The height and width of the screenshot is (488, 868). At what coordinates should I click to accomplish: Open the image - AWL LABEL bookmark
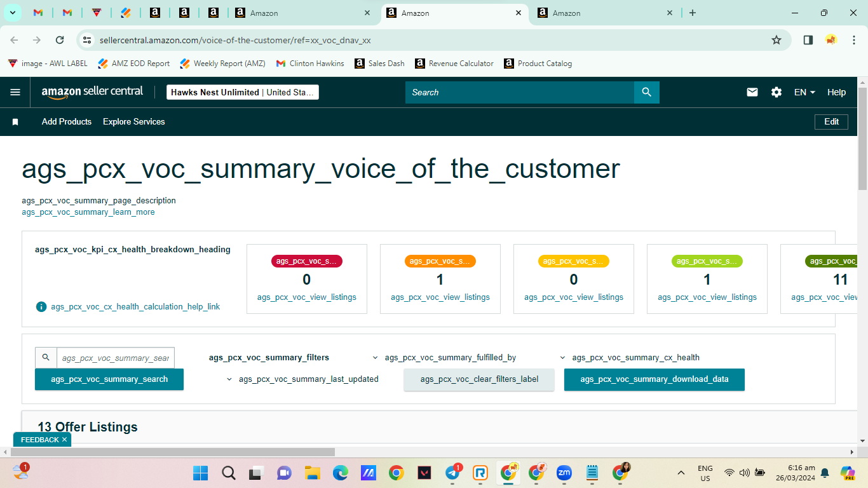click(48, 64)
